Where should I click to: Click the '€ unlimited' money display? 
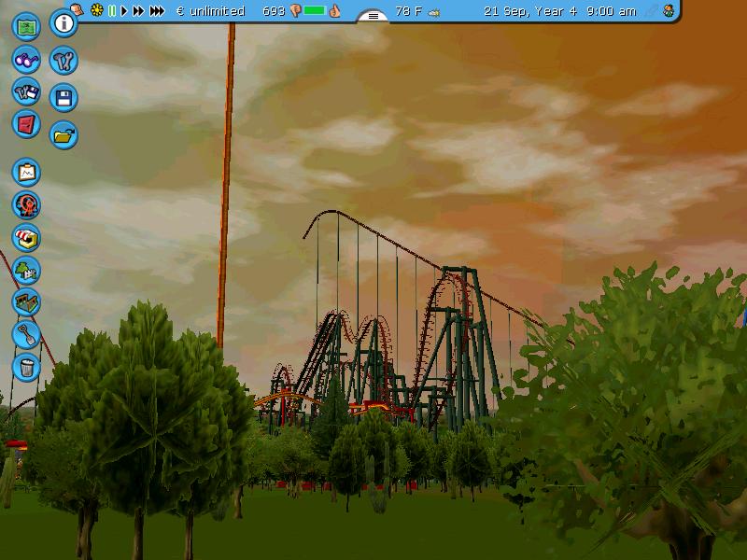[x=210, y=11]
